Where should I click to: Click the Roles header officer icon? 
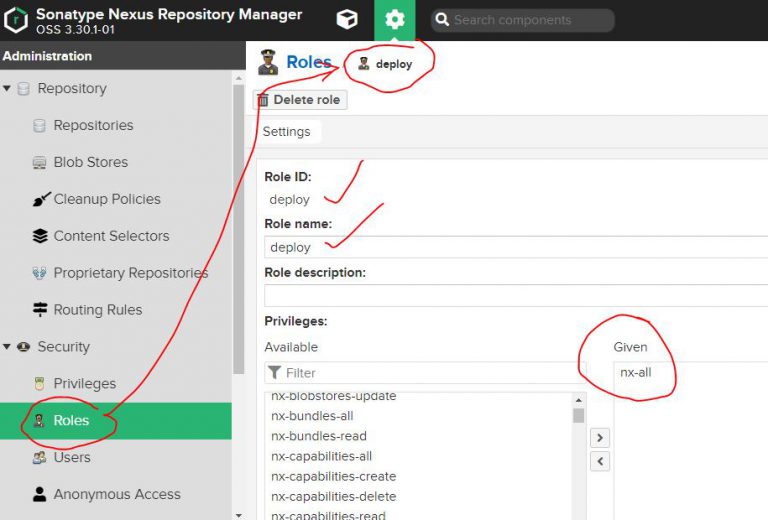click(268, 62)
